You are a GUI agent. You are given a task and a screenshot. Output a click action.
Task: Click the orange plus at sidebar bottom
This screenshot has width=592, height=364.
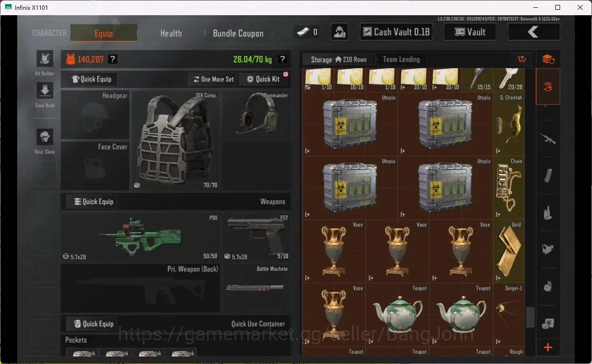(548, 348)
